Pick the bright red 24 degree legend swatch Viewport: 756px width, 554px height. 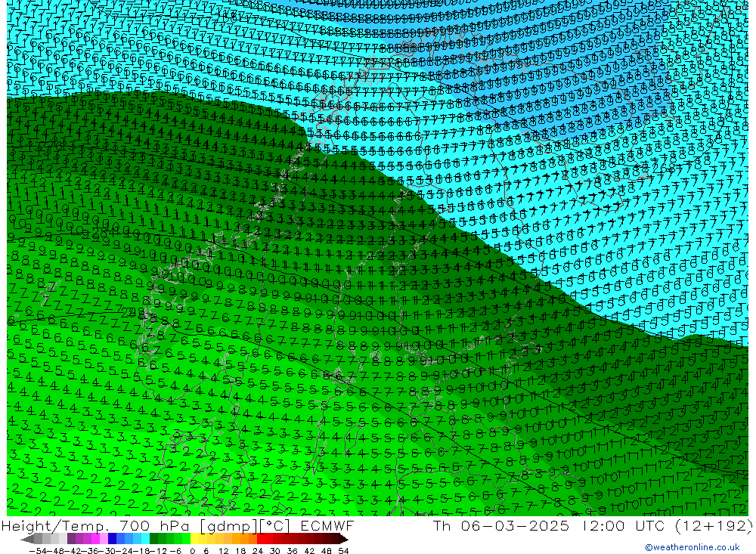point(261,539)
